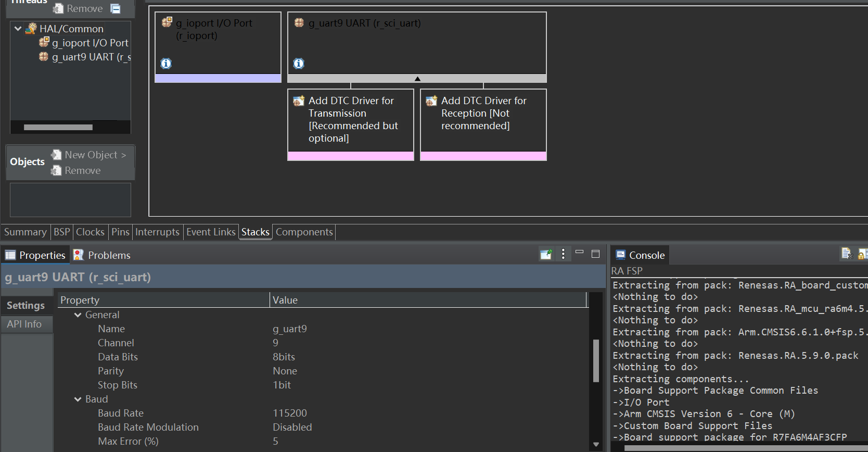This screenshot has width=868, height=452.
Task: Click the Parity value None
Action: point(285,371)
